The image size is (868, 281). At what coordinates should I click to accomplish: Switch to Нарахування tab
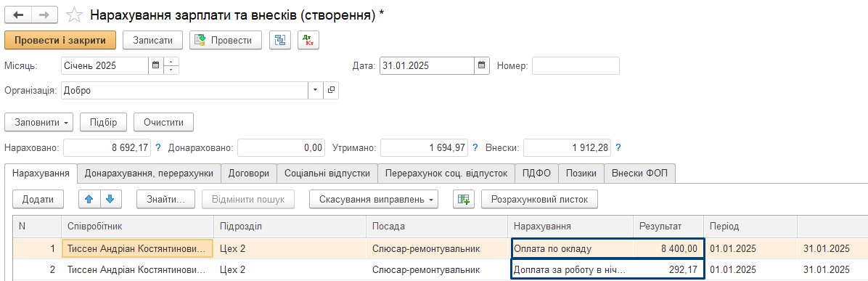click(41, 173)
